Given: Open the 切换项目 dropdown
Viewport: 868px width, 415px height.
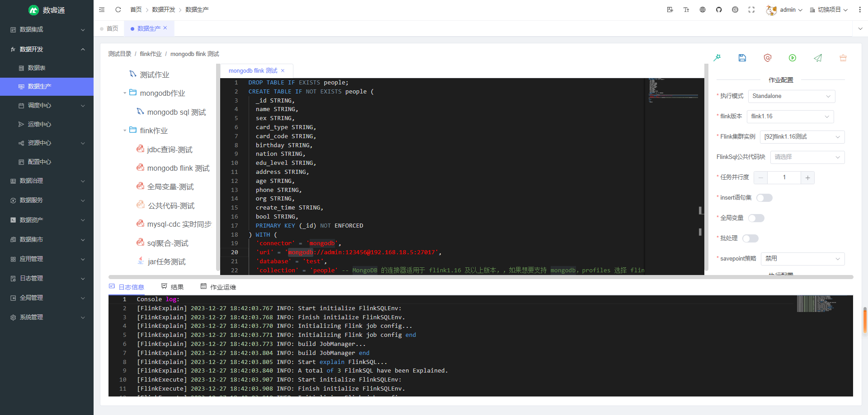Looking at the screenshot, I should pyautogui.click(x=829, y=9).
